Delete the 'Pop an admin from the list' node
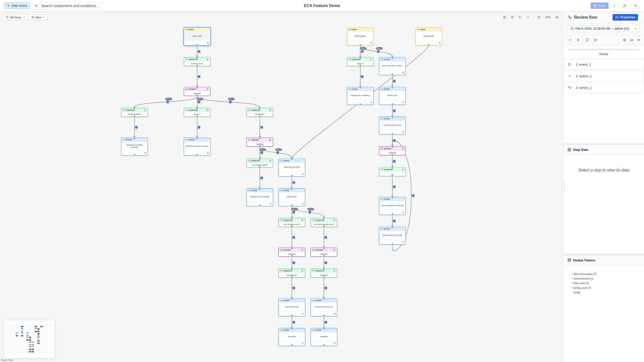 (403, 213)
